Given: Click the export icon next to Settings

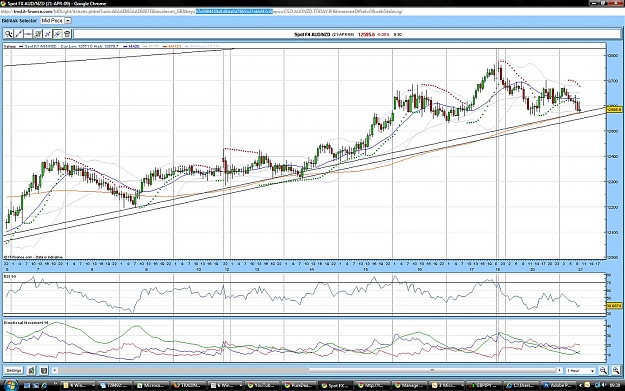Looking at the screenshot, I should click(x=31, y=371).
